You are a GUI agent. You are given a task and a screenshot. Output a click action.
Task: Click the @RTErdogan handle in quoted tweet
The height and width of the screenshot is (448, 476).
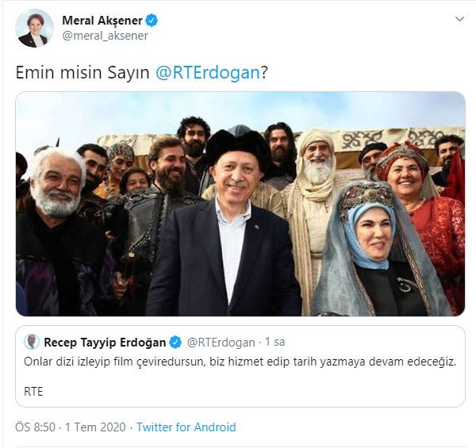click(221, 343)
